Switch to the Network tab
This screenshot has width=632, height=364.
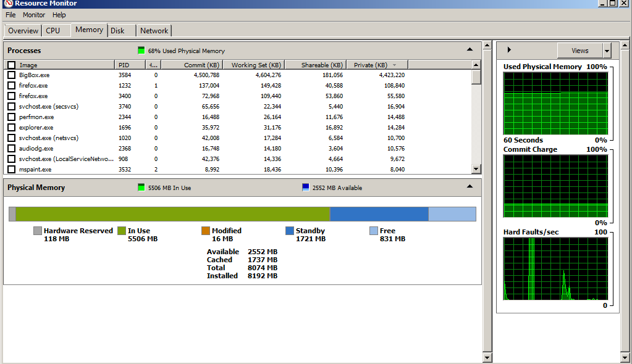pos(154,31)
